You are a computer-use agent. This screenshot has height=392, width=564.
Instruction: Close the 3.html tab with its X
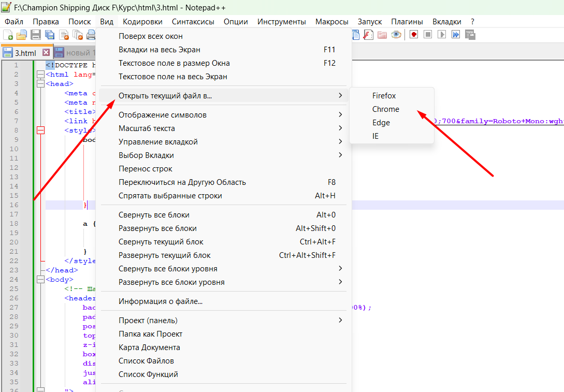pos(46,52)
